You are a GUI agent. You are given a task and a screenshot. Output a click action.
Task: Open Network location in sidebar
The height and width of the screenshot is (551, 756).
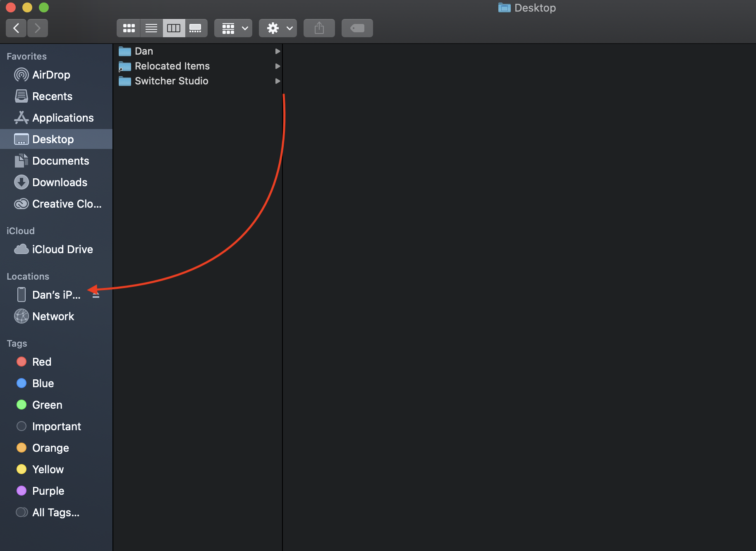[56, 316]
